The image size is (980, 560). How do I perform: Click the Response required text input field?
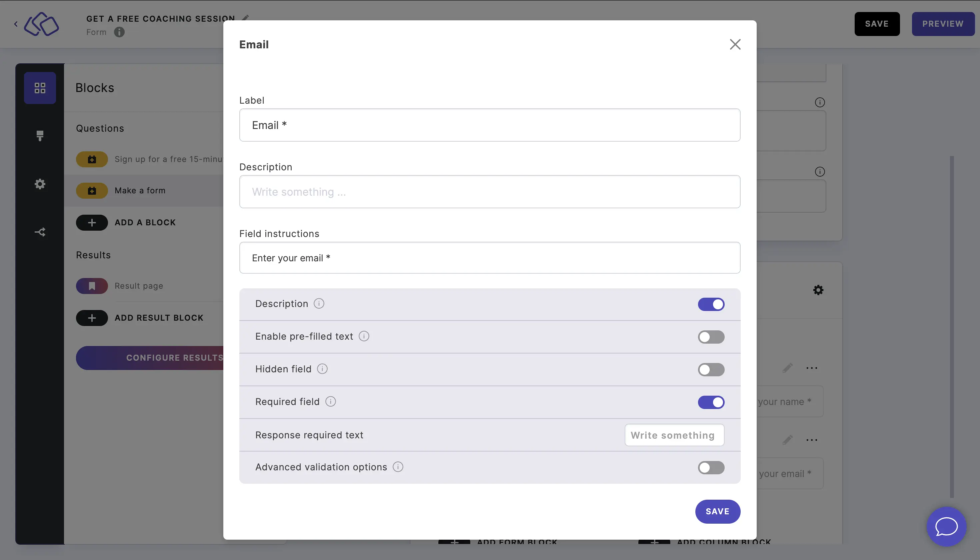click(x=672, y=435)
